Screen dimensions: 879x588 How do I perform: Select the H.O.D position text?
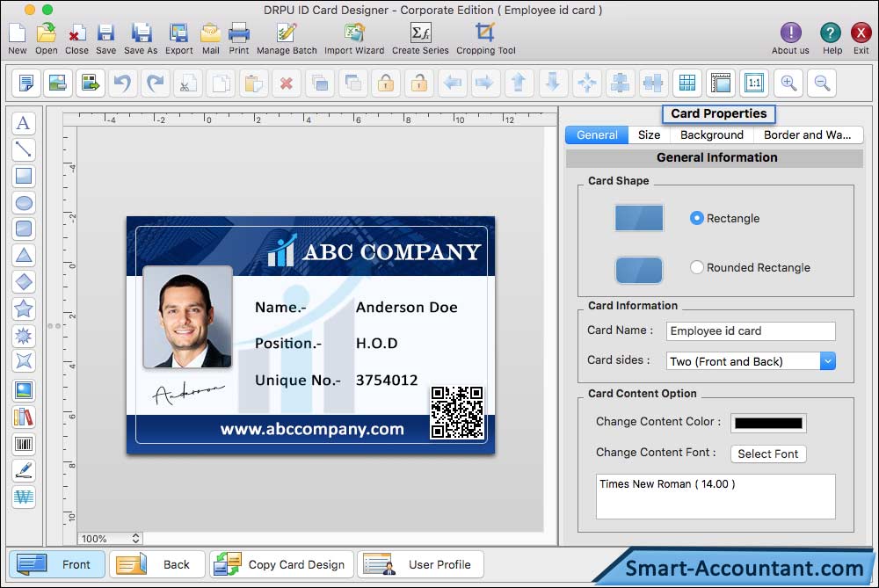click(377, 343)
